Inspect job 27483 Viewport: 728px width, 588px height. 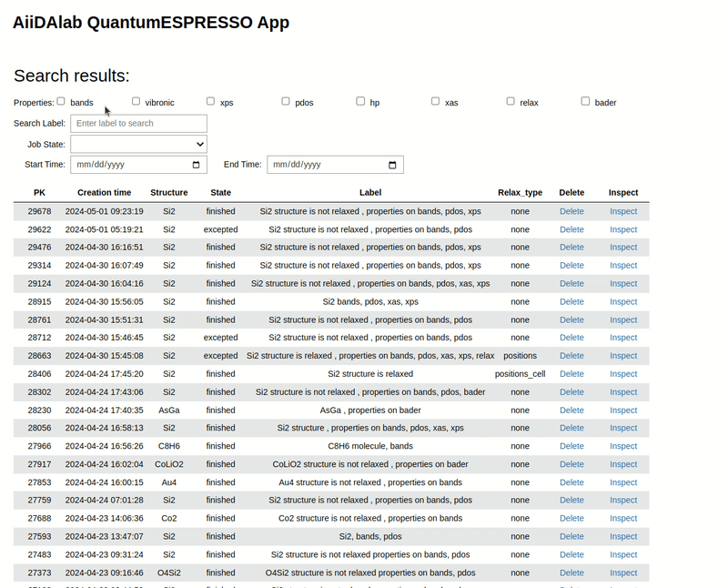[623, 554]
